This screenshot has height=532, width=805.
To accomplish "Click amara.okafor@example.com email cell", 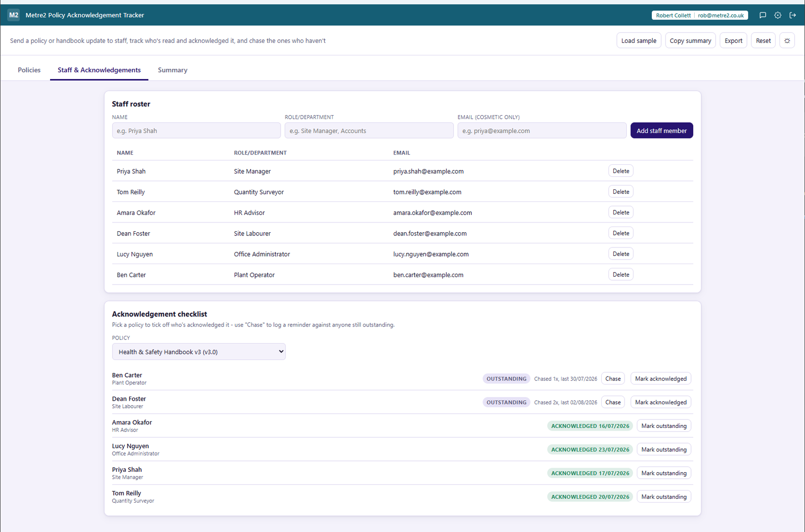I will [x=432, y=213].
